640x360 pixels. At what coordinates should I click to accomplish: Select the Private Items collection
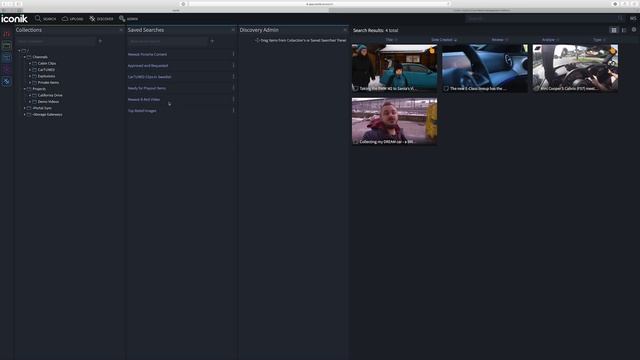click(x=48, y=82)
